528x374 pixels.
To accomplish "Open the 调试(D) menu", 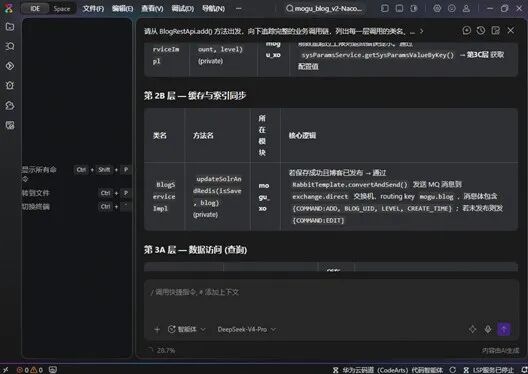I will (x=183, y=8).
